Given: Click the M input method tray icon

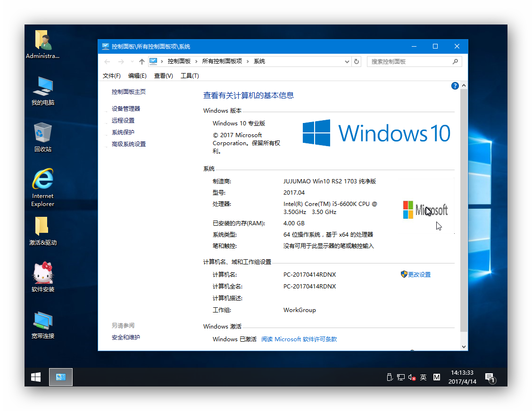Looking at the screenshot, I should 437,377.
